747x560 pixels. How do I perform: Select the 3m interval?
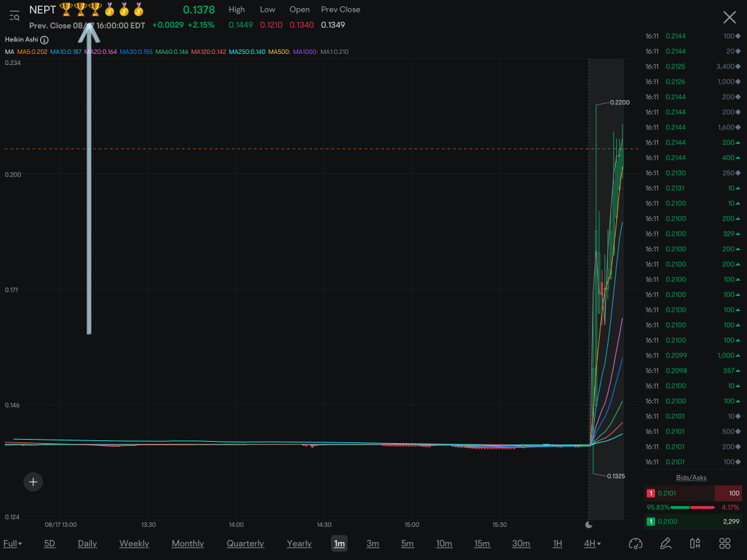(x=373, y=543)
